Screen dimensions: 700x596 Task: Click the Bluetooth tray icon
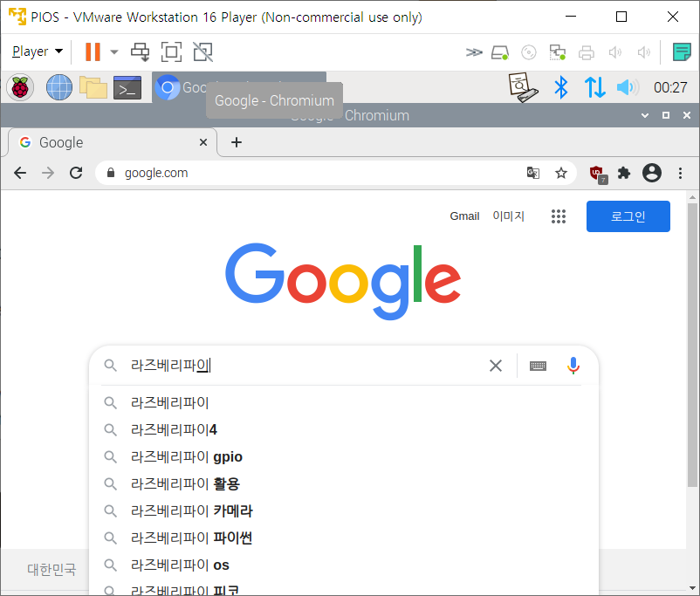(562, 87)
